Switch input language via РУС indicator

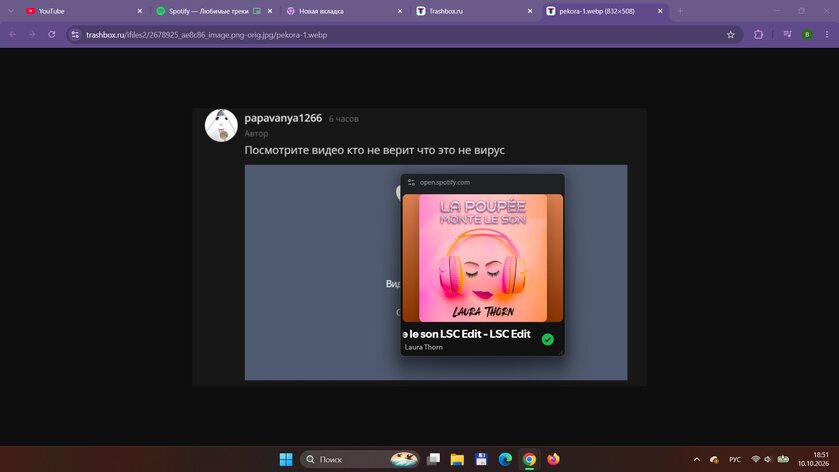click(735, 459)
